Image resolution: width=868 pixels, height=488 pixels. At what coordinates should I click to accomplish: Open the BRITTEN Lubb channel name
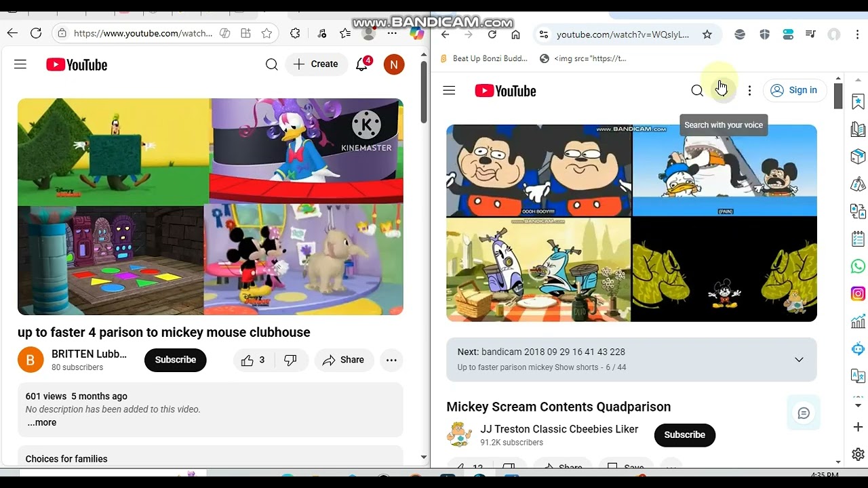point(89,354)
